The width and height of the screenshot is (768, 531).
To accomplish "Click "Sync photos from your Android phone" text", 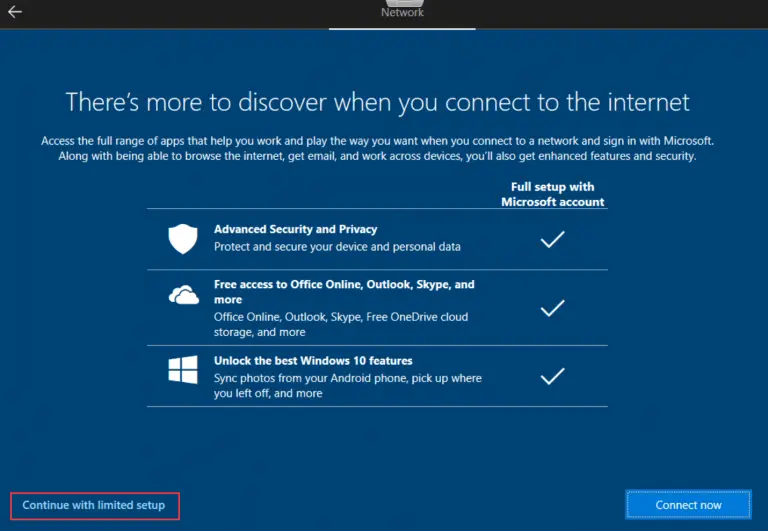I will (x=347, y=386).
